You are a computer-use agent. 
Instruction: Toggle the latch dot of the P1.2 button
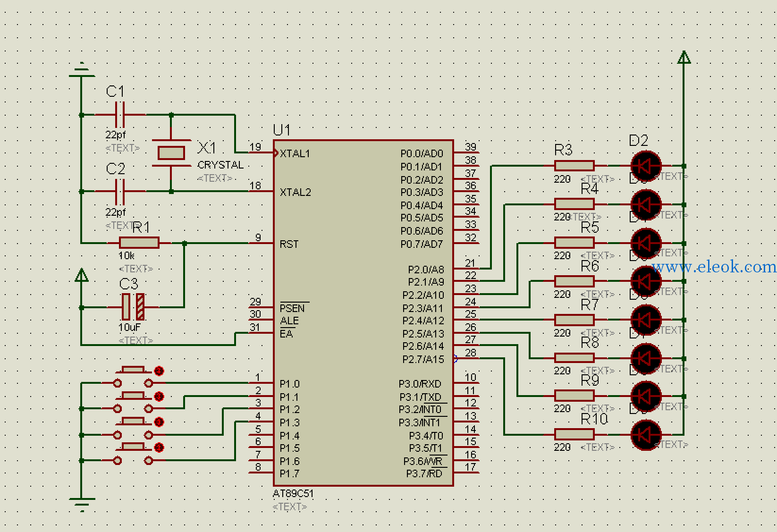159,422
